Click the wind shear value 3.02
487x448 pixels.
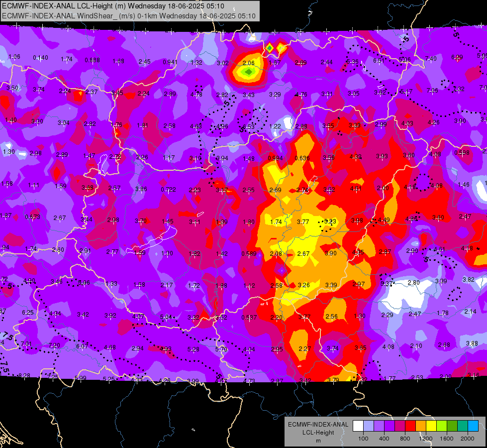pos(223,63)
